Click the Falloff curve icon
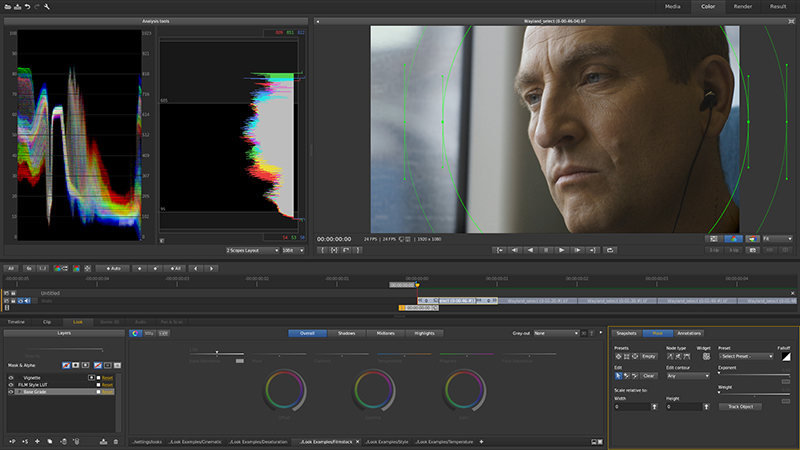This screenshot has height=450, width=800. coord(785,356)
